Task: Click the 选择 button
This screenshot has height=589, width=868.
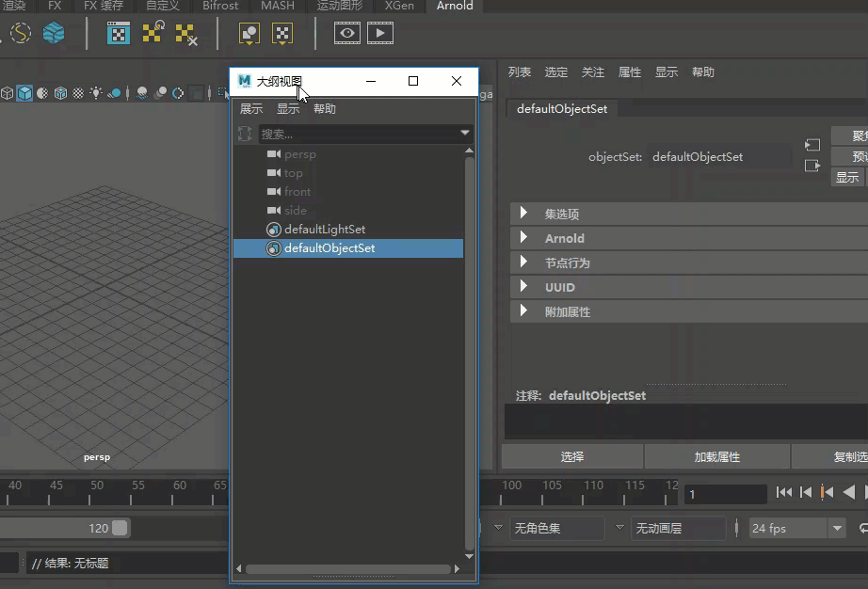Action: [571, 457]
